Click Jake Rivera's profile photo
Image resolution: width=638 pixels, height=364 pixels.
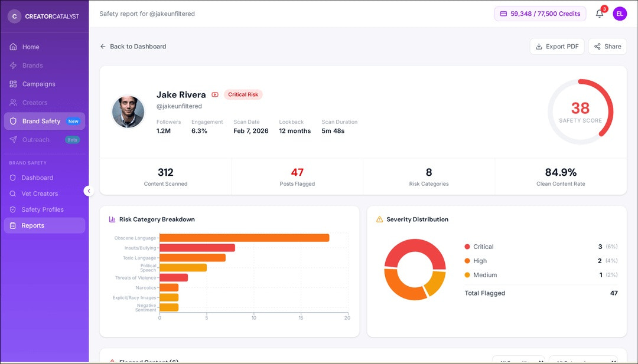coord(128,112)
